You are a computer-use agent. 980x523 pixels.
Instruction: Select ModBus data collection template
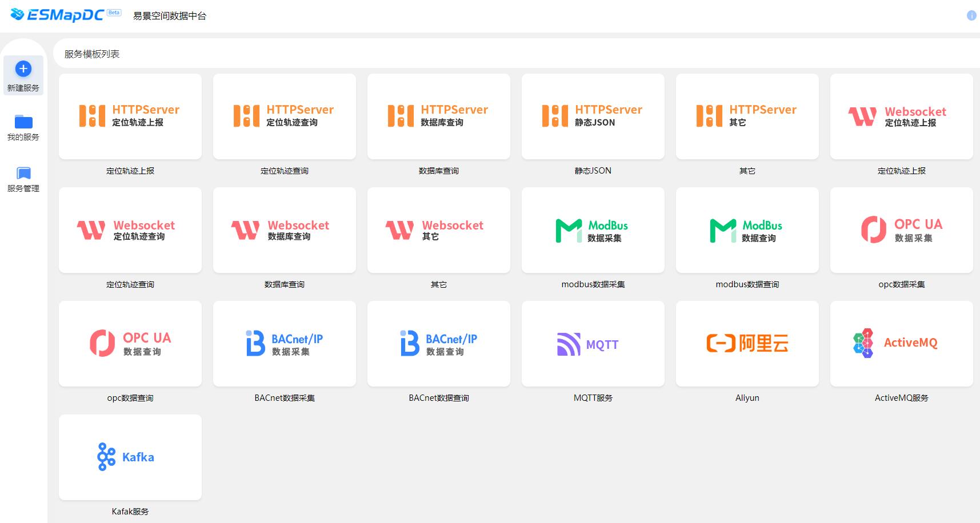[x=593, y=230]
